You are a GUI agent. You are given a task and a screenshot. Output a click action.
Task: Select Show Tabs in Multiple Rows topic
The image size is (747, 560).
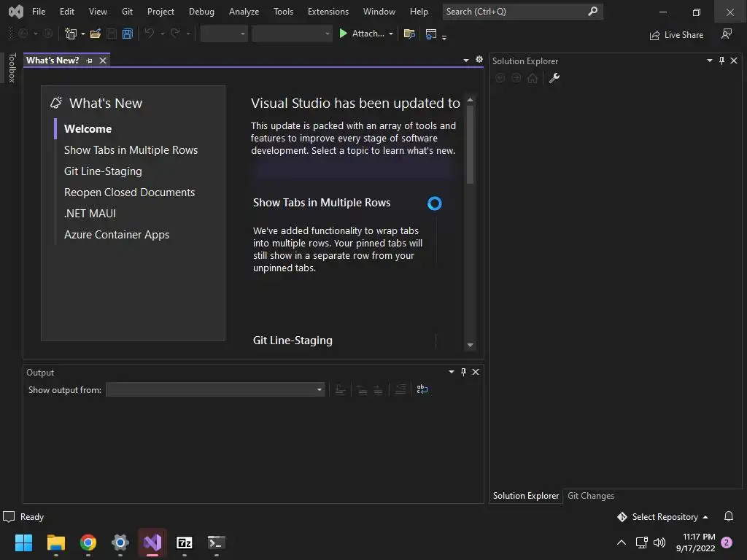[x=131, y=150]
